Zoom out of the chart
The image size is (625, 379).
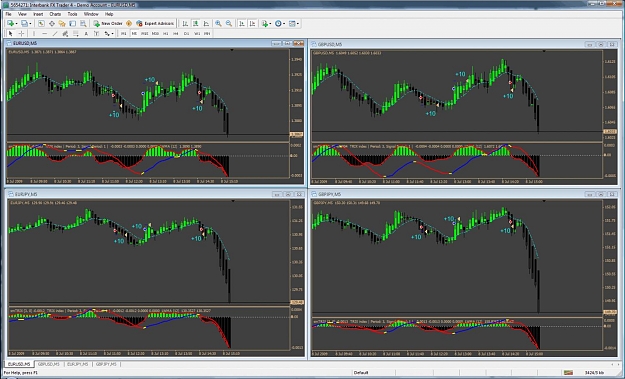(x=229, y=24)
